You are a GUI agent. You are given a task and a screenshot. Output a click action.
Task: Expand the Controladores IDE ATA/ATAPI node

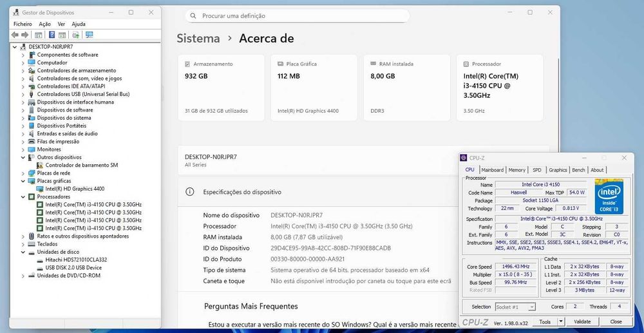tap(23, 86)
